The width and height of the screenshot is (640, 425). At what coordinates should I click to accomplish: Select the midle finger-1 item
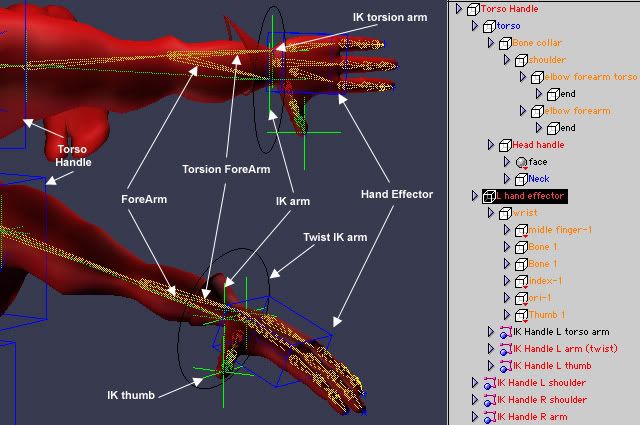pos(561,230)
